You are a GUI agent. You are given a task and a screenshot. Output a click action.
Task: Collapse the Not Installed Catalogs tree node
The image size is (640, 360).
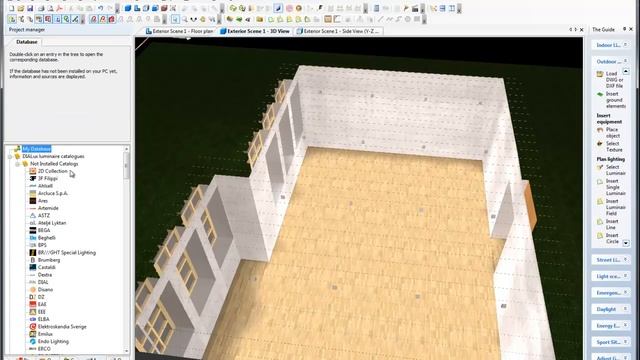18,164
